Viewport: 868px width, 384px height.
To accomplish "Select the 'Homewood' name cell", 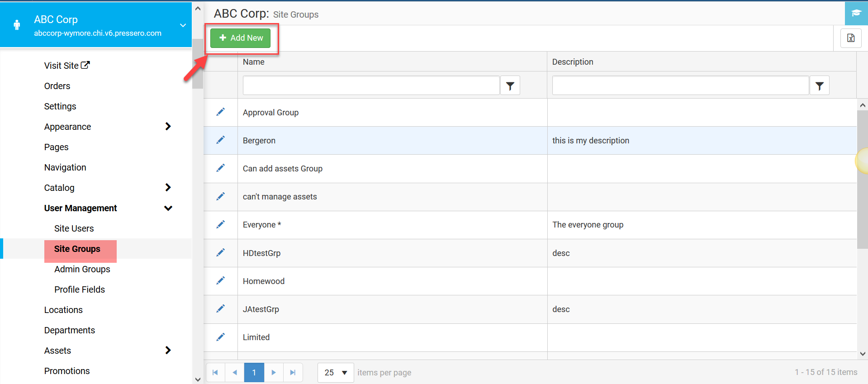I will (x=392, y=281).
